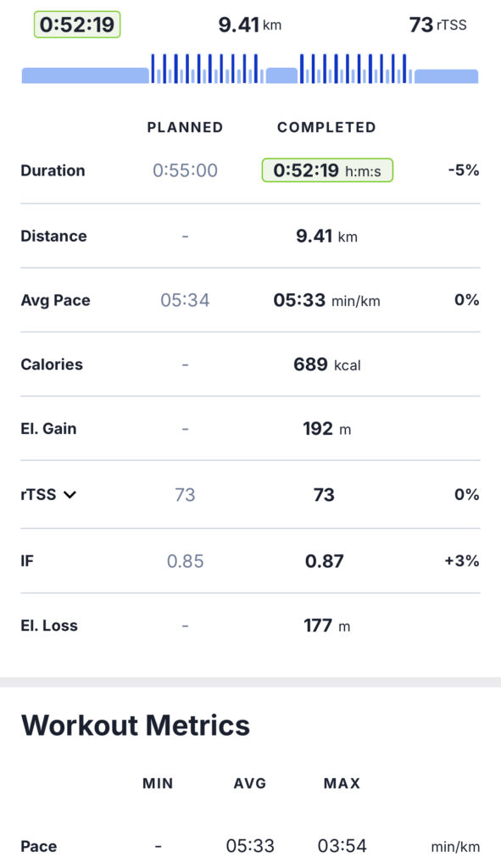Viewport: 501px width, 868px height.
Task: Click the planned IF 0.85 value
Action: pos(185,561)
